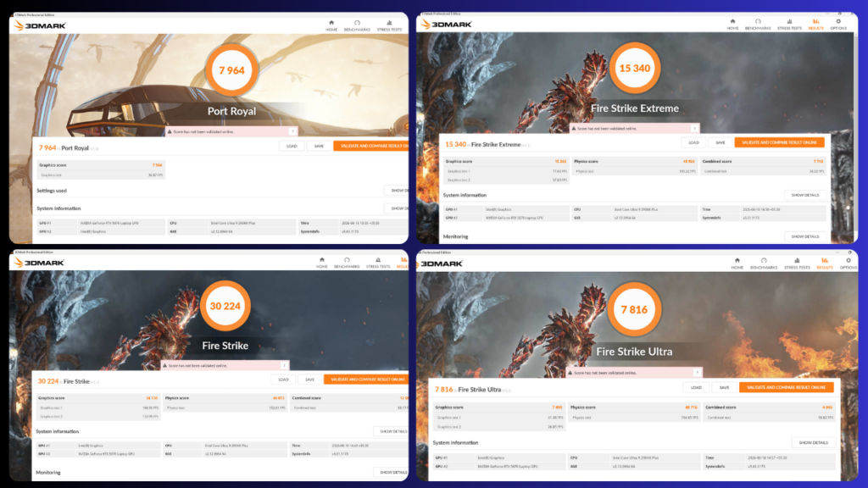
Task: Click Load in Fire Strike Extreme window
Action: tap(693, 142)
